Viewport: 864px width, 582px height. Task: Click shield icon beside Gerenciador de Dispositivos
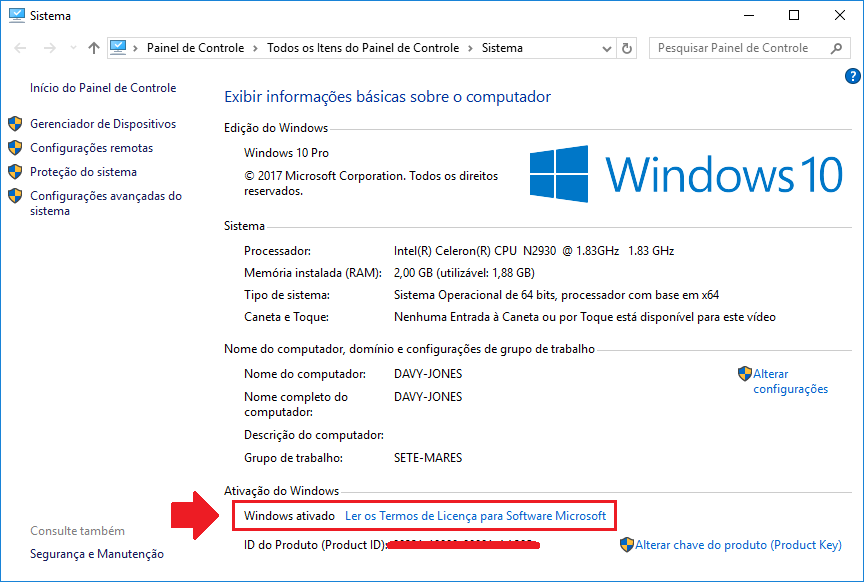click(15, 123)
